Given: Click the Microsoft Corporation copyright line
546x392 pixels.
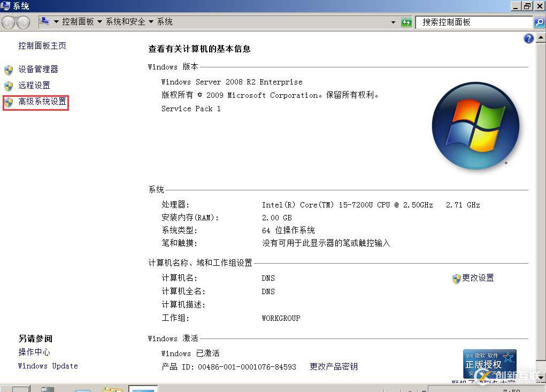Looking at the screenshot, I should (x=270, y=95).
